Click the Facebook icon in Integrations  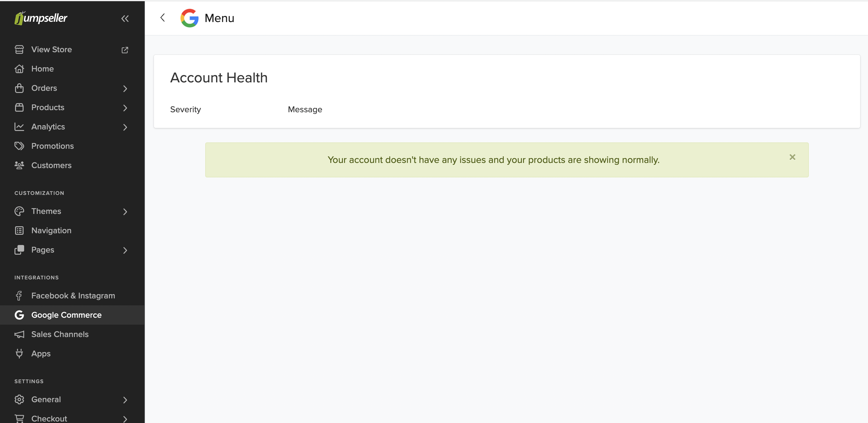click(x=19, y=295)
